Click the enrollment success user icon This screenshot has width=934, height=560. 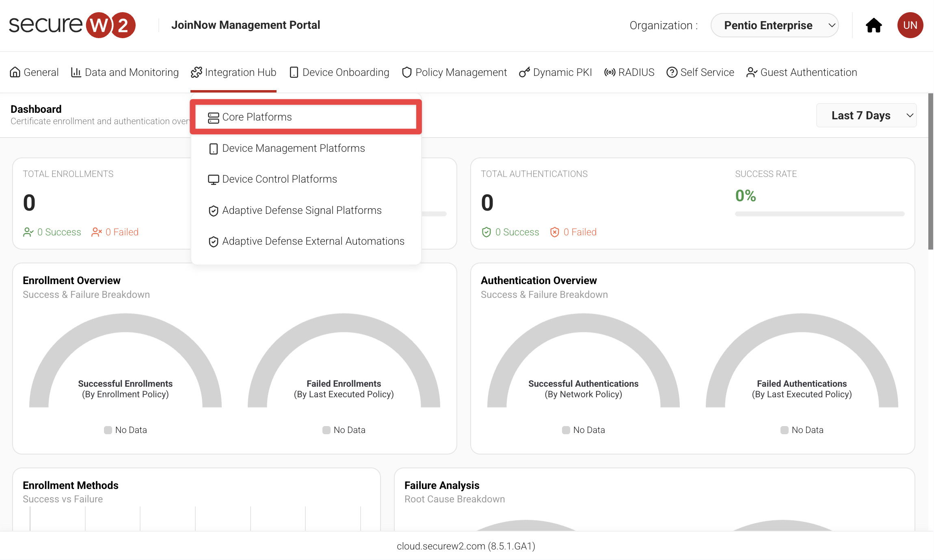click(x=28, y=232)
